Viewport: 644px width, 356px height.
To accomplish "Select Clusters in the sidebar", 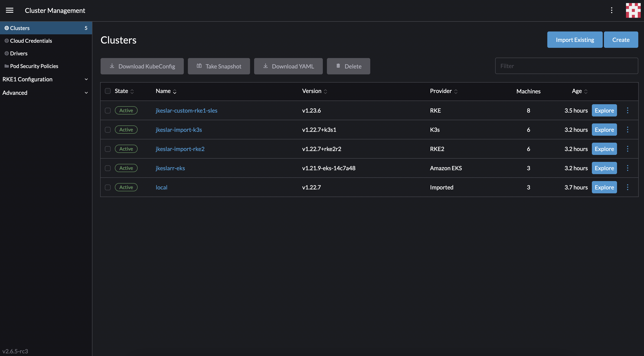I will [x=46, y=28].
